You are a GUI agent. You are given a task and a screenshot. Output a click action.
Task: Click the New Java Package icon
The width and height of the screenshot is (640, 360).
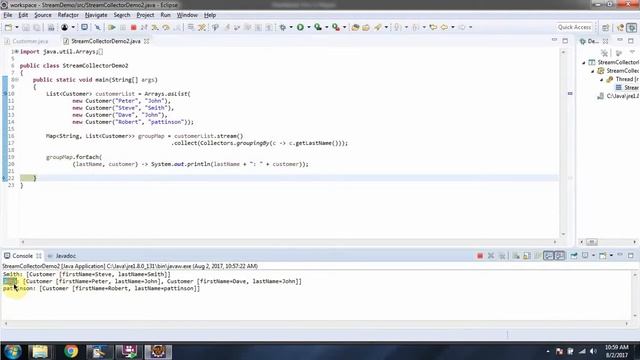coord(356,27)
